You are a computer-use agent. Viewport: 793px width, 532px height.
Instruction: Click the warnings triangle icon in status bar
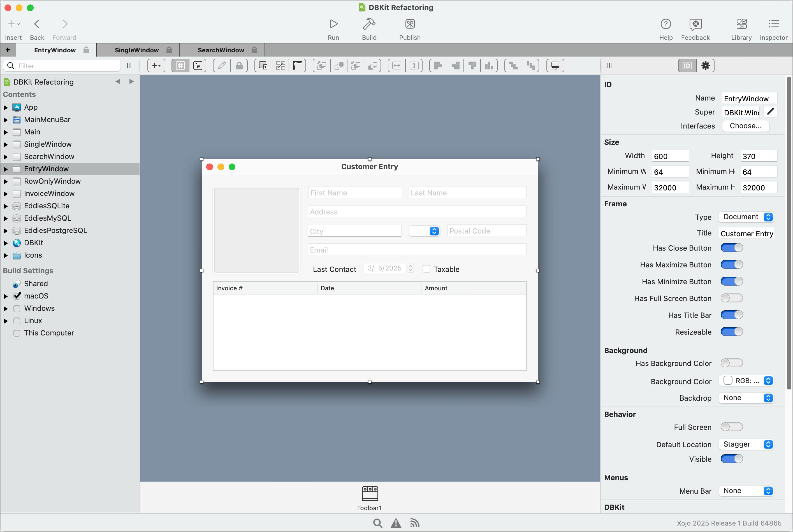click(x=396, y=523)
